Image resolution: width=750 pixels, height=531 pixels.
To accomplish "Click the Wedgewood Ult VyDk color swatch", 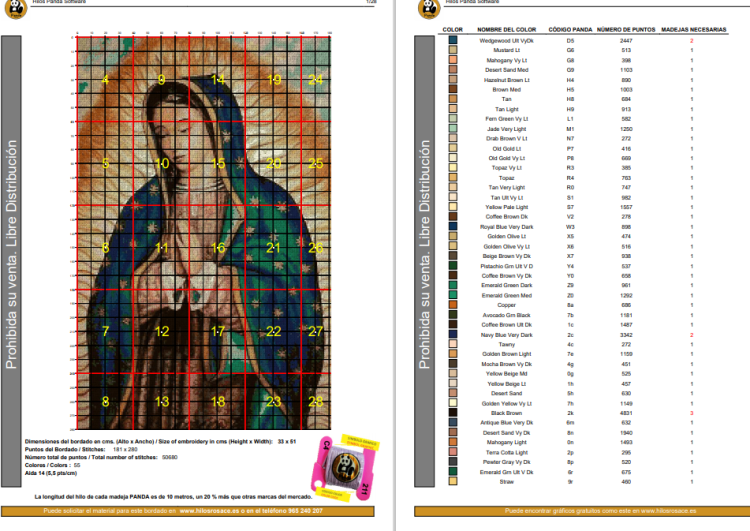I will pyautogui.click(x=453, y=41).
